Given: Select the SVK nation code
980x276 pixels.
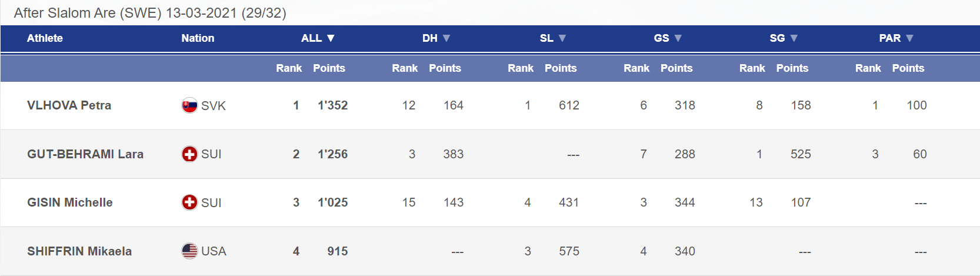Looking at the screenshot, I should coord(214,106).
